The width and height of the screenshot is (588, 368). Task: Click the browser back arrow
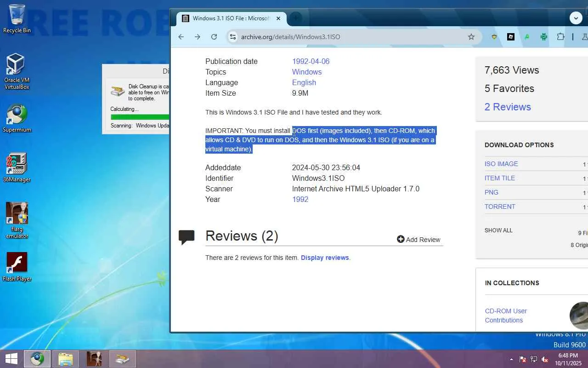pyautogui.click(x=181, y=37)
